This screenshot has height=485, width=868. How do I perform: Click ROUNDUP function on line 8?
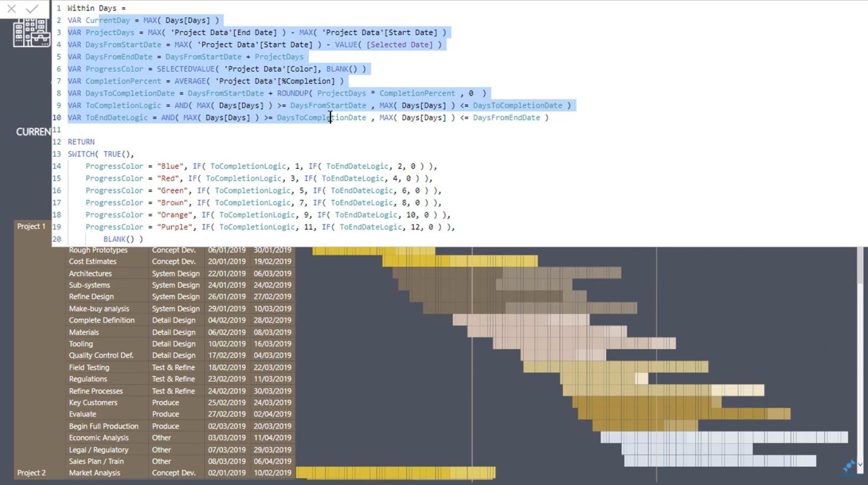pyautogui.click(x=293, y=93)
